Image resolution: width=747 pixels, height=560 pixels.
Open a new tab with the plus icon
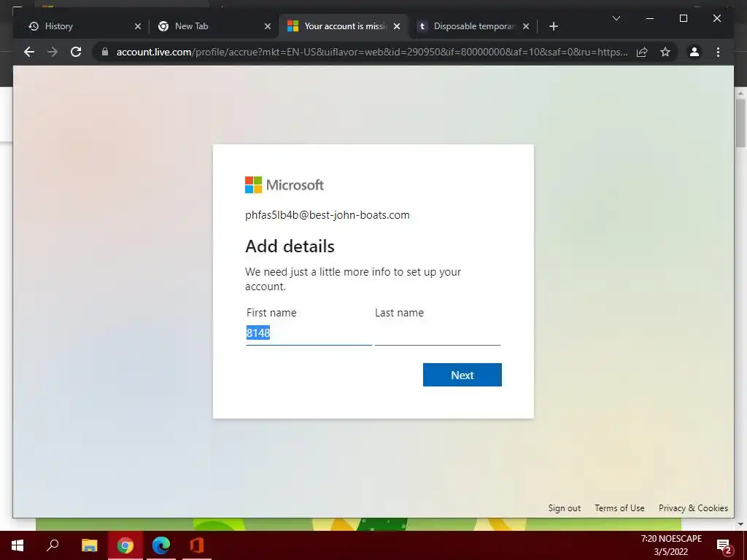tap(553, 26)
